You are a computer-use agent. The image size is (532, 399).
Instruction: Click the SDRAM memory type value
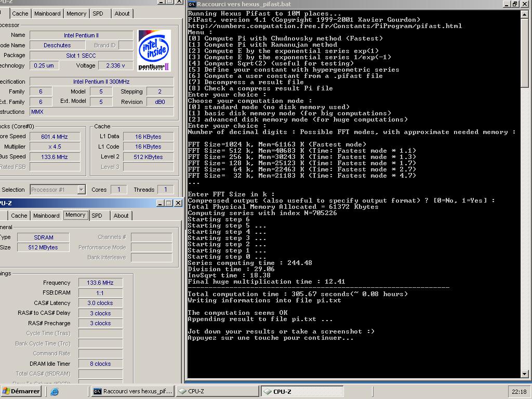click(x=44, y=237)
